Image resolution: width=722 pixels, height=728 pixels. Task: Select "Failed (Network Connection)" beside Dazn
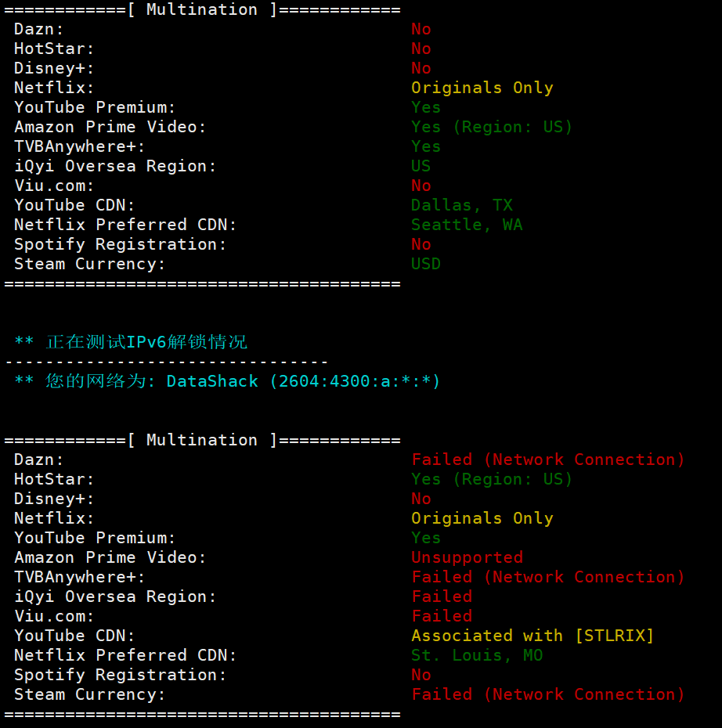(x=548, y=460)
